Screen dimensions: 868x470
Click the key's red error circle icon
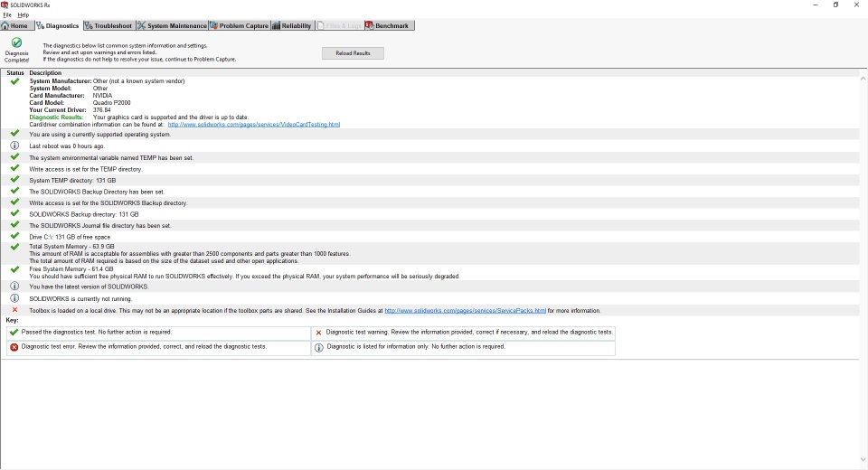click(14, 347)
